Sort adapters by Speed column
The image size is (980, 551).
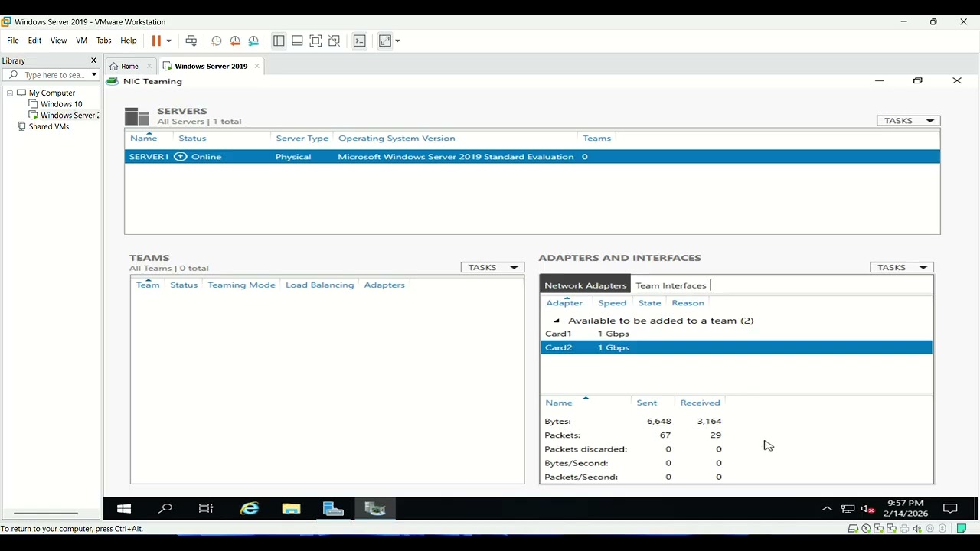(x=612, y=303)
